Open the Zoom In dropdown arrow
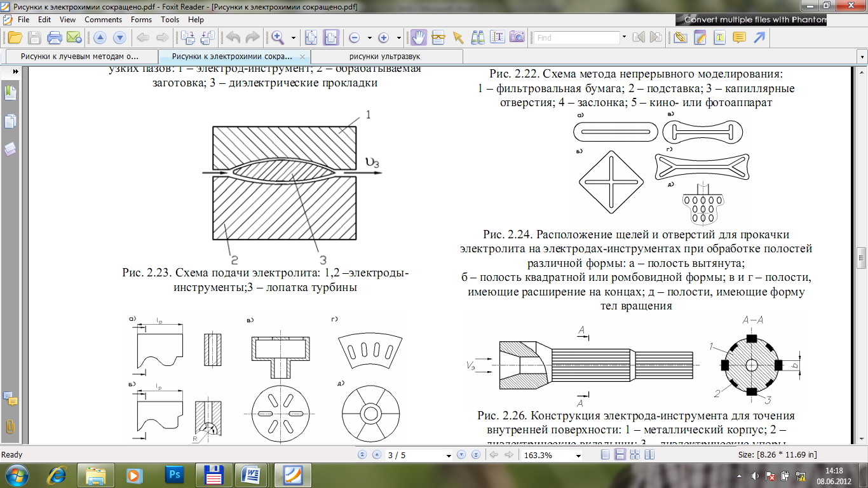868x488 pixels. [x=398, y=37]
